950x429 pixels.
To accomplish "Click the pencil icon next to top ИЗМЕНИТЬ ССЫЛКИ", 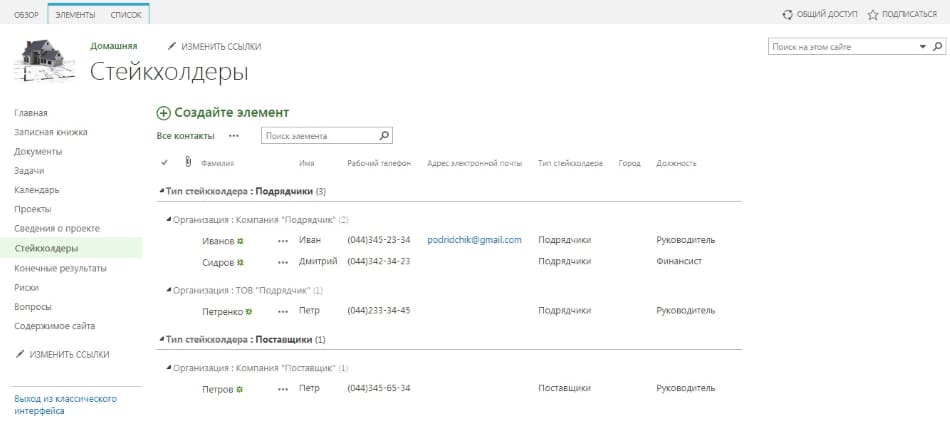I will pyautogui.click(x=172, y=46).
